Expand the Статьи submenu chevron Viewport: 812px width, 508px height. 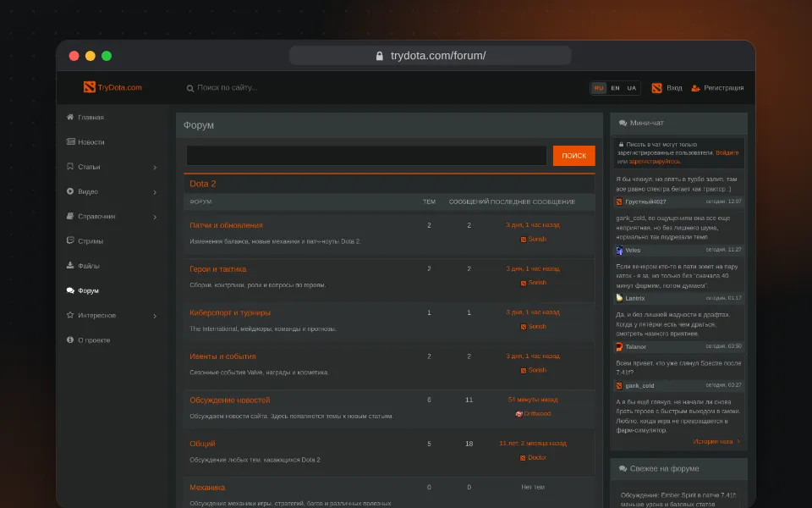pyautogui.click(x=155, y=168)
